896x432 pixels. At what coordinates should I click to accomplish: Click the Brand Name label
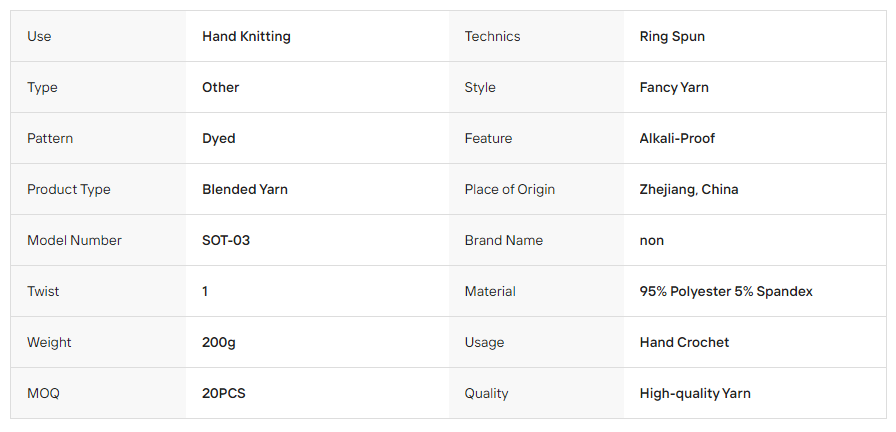click(503, 240)
